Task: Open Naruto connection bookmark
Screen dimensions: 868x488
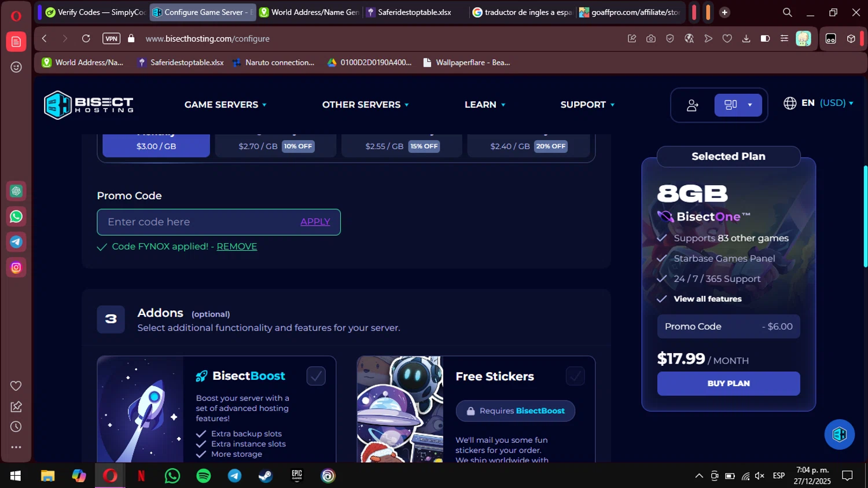Action: tap(273, 63)
